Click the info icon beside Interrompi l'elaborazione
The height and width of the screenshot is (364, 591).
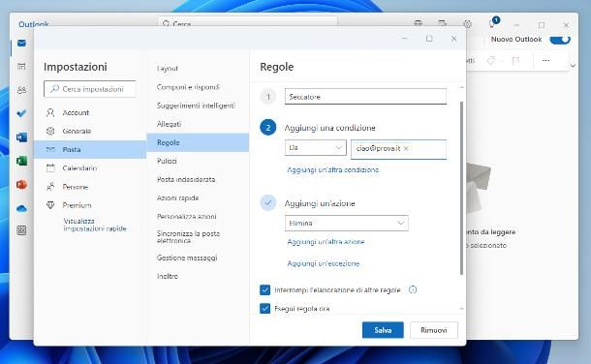(x=413, y=289)
